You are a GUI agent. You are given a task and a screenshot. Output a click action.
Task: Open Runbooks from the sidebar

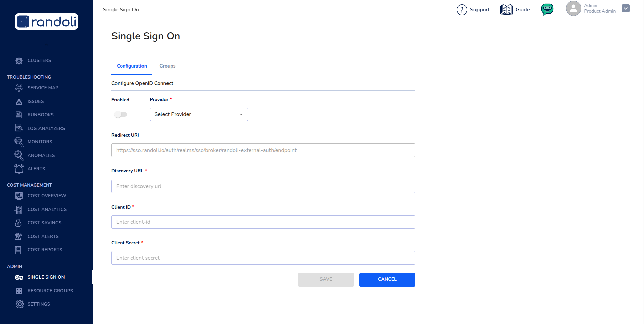click(x=40, y=115)
